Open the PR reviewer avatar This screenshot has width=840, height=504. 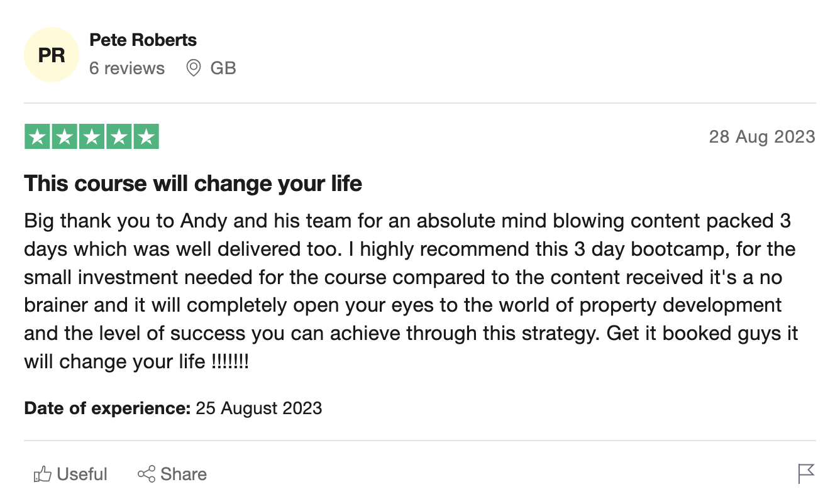click(52, 55)
